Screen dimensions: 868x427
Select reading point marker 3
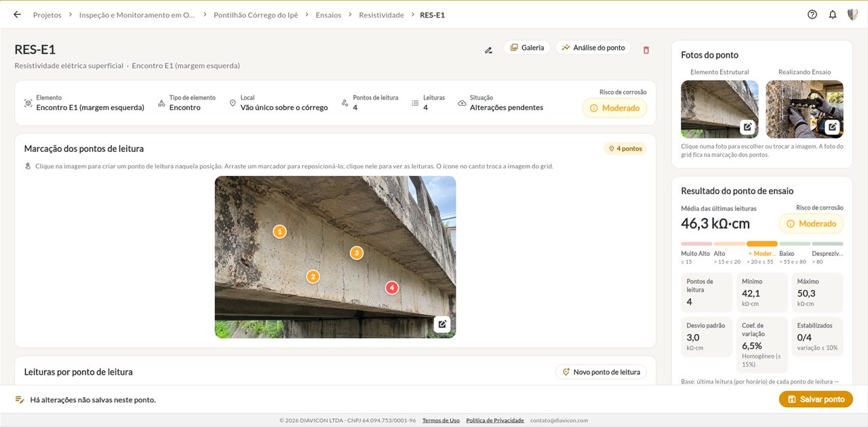[x=357, y=253]
